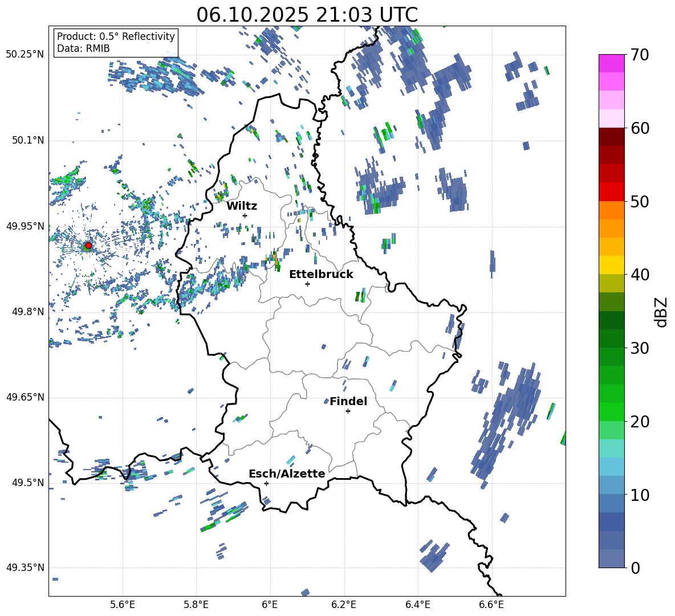
Task: Click the Findel station cross marker
Action: point(348,411)
